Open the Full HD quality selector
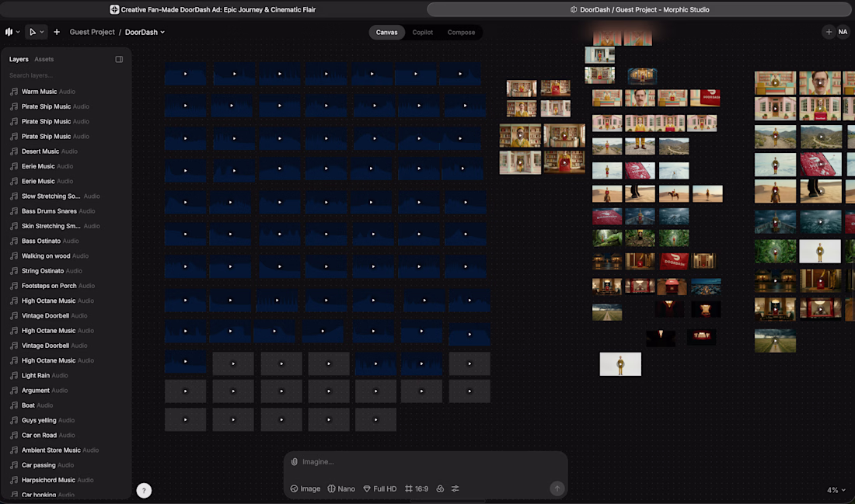This screenshot has height=504, width=855. click(x=380, y=488)
